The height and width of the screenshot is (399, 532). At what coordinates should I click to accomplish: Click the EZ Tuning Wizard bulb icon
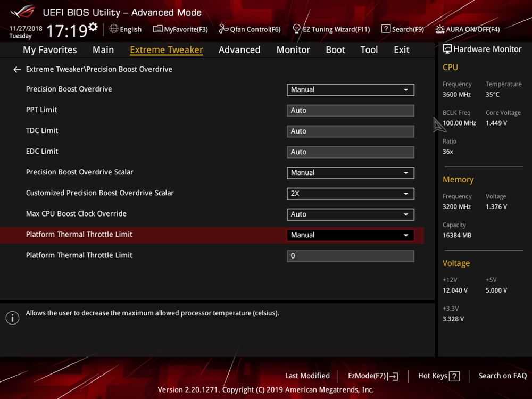pyautogui.click(x=296, y=29)
